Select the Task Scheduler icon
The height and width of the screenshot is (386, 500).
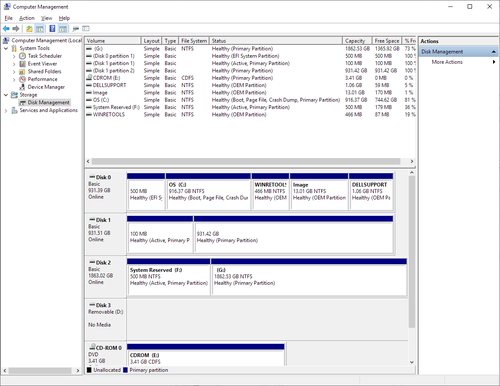22,56
